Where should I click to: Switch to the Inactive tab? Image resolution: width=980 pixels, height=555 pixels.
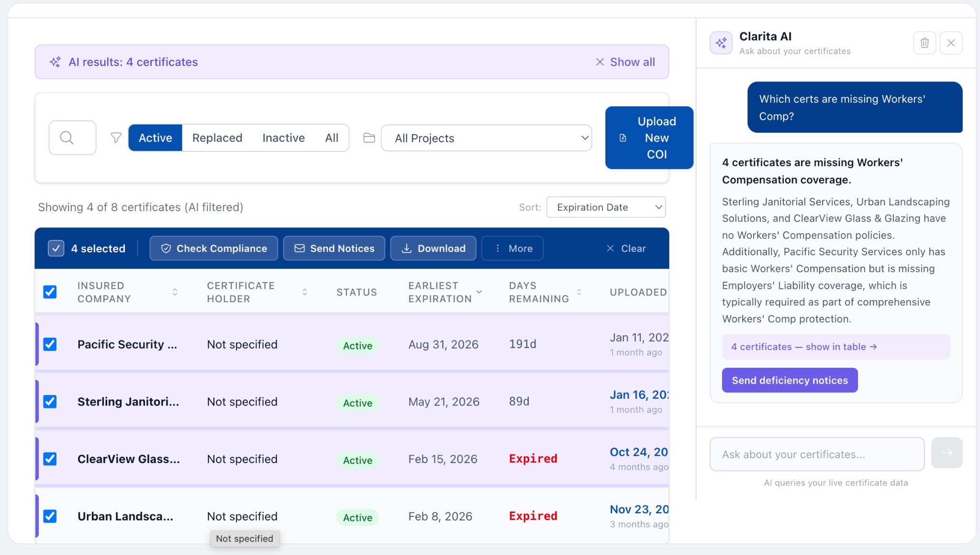[x=283, y=137]
